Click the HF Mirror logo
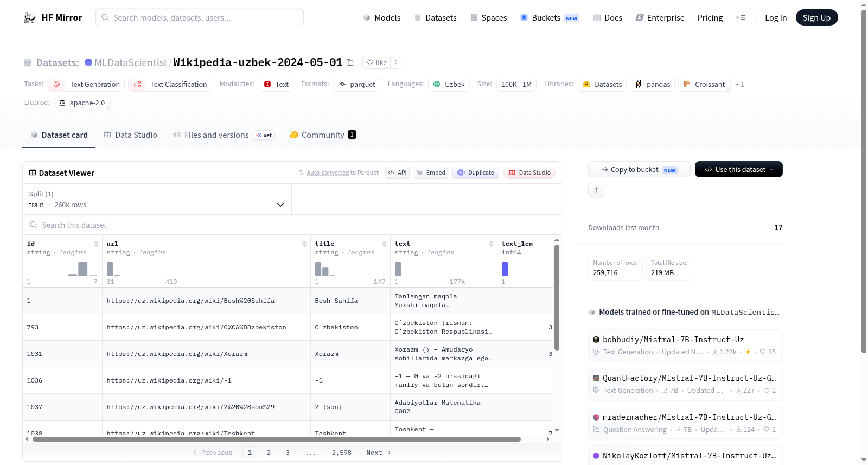868x465 pixels. (x=53, y=17)
